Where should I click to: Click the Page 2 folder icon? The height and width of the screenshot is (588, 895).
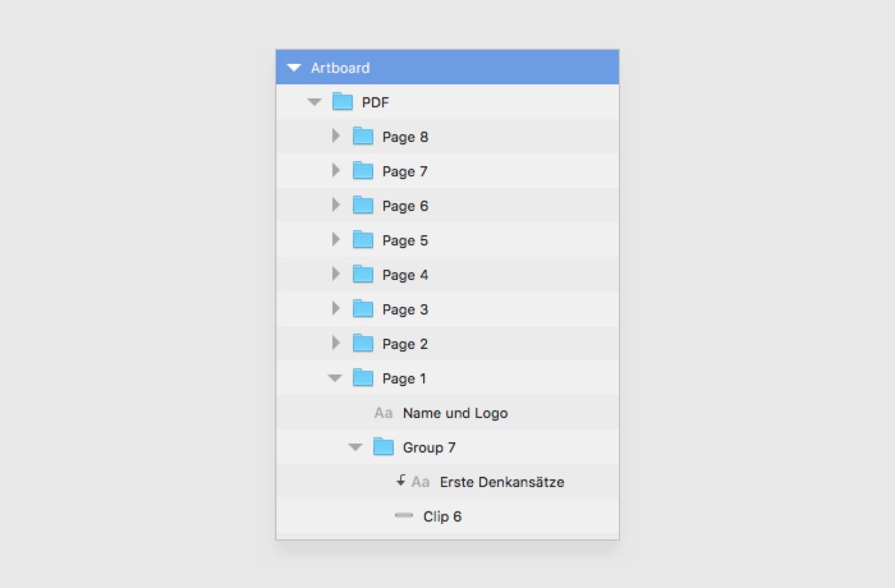[x=363, y=343]
